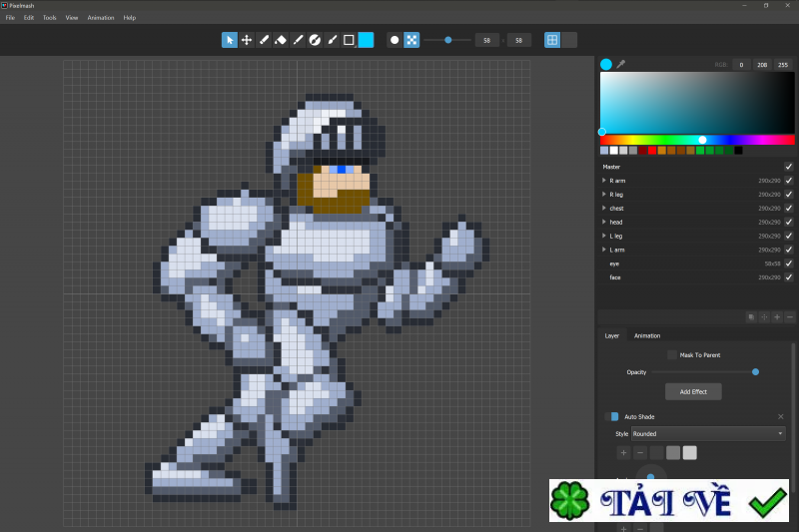The image size is (799, 532).
Task: Pick the red color swatch
Action: pos(652,151)
